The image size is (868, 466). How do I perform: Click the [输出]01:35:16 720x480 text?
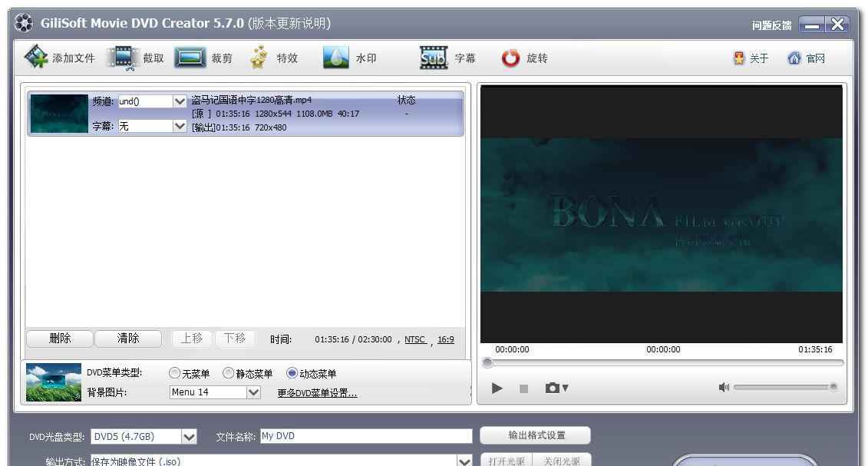tap(239, 127)
